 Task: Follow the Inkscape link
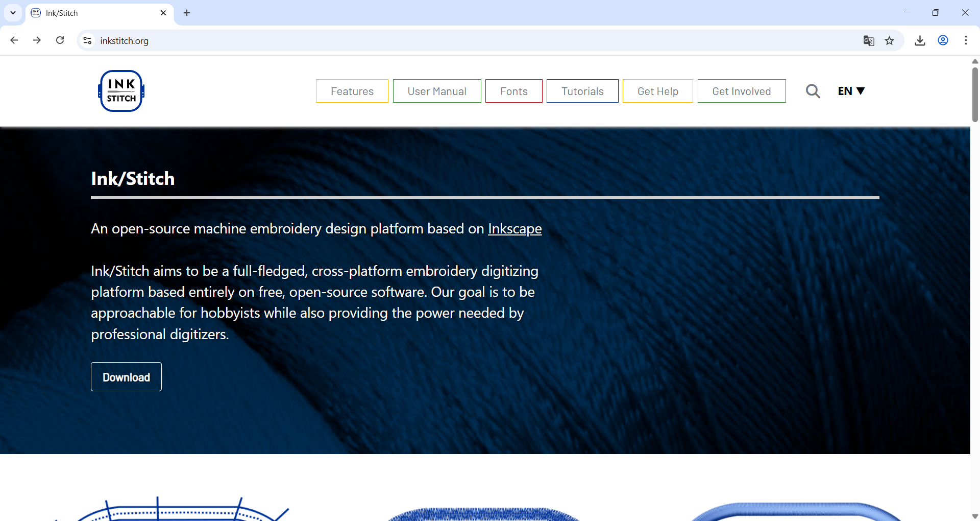click(x=514, y=229)
